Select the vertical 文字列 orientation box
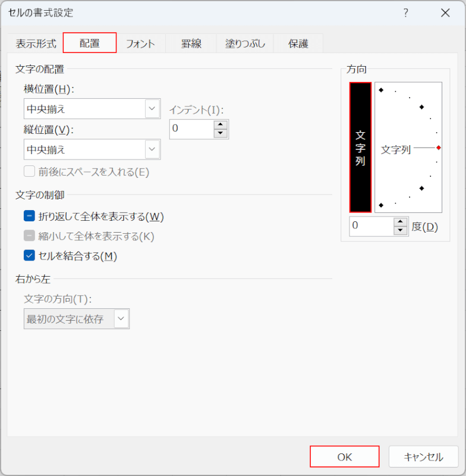The height and width of the screenshot is (476, 466). (360, 147)
